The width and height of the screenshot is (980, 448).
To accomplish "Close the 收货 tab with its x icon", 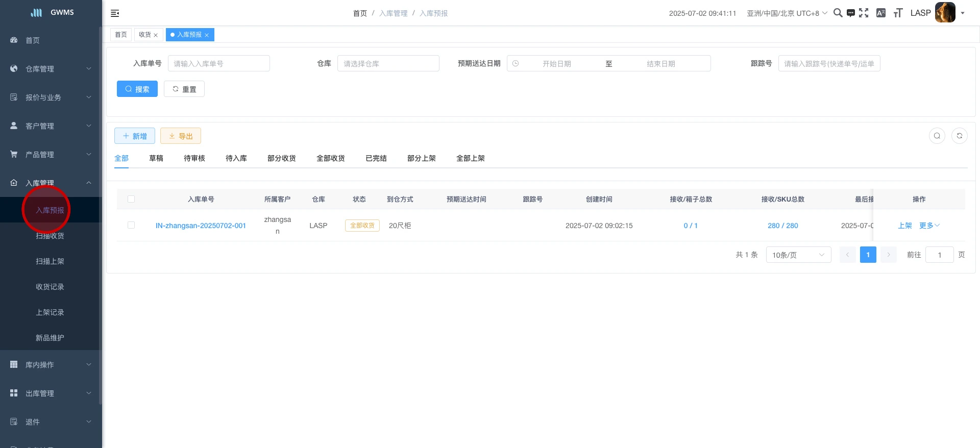I will (x=156, y=35).
